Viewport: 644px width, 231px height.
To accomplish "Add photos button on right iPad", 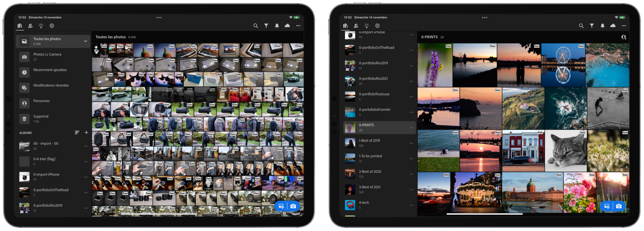I will [x=607, y=206].
